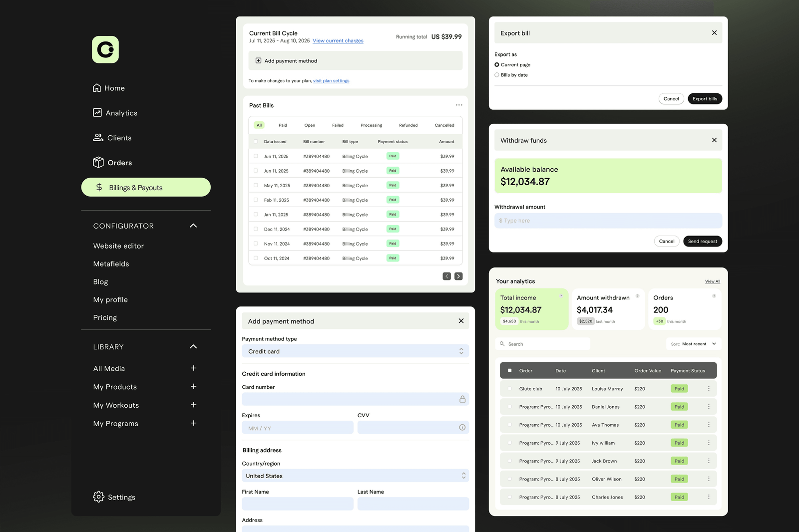Open the View current charges link
799x532 pixels.
point(338,40)
